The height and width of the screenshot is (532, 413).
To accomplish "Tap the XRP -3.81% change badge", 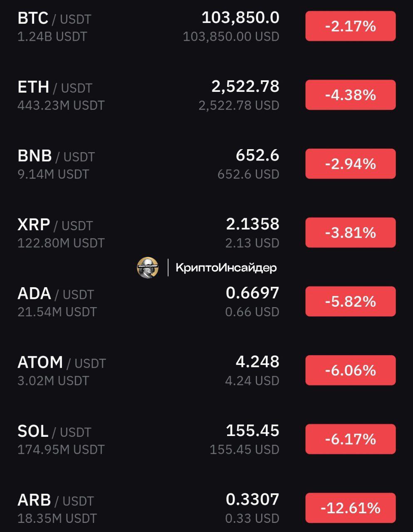I will coord(350,232).
